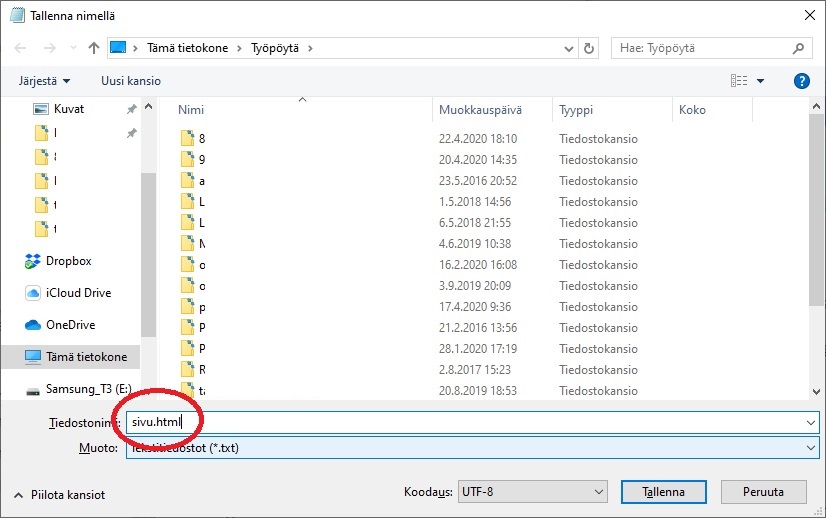Select iCloud Drive in the sidebar
The height and width of the screenshot is (518, 826).
[78, 293]
